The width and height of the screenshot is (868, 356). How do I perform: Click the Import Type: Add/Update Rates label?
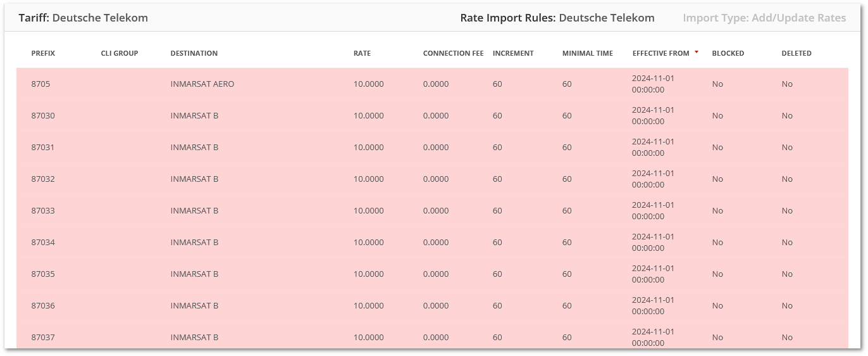pos(764,18)
